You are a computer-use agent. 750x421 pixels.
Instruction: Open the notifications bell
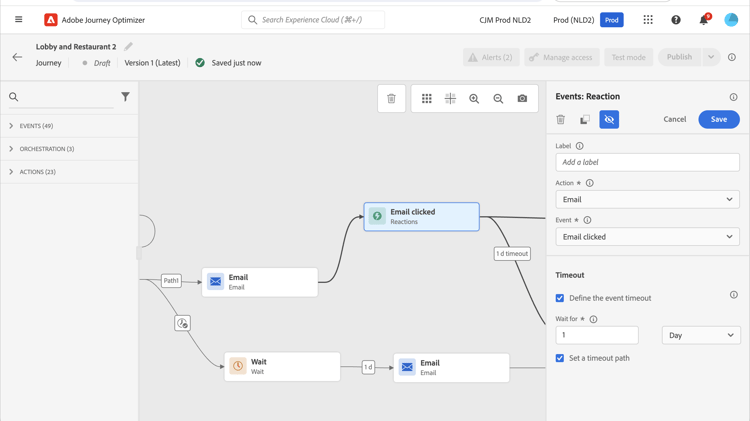(x=703, y=20)
